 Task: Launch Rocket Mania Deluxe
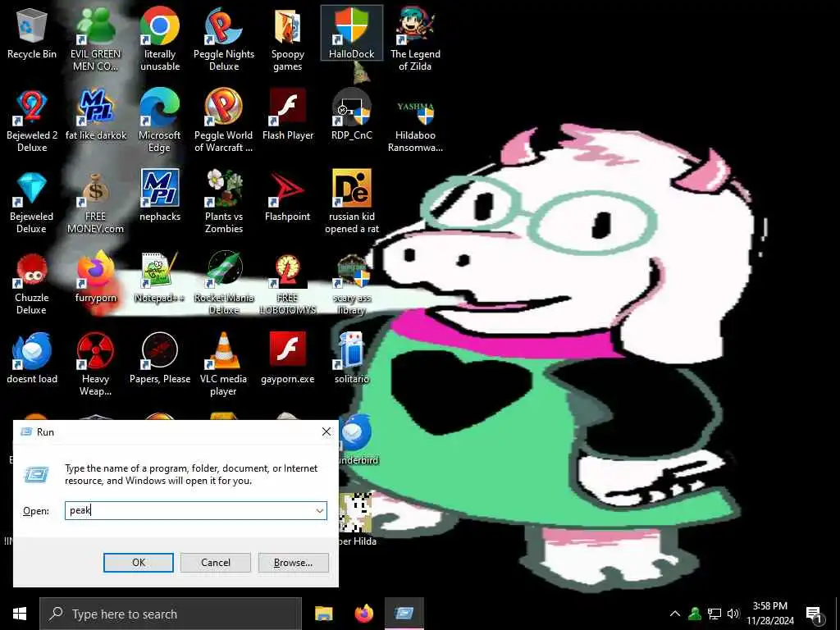coord(223,284)
